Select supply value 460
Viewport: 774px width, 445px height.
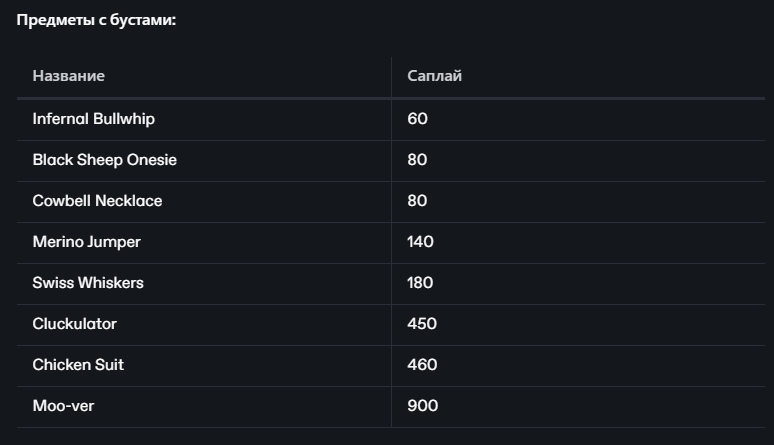(422, 364)
